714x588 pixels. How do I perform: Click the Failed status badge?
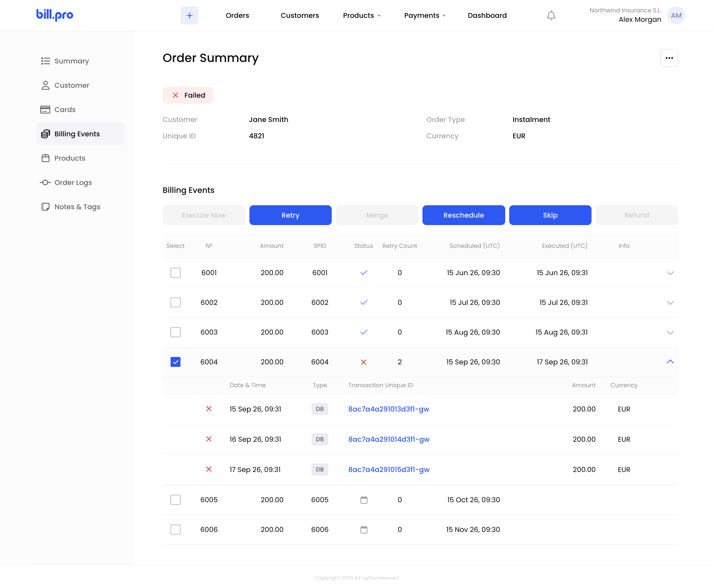coord(188,95)
